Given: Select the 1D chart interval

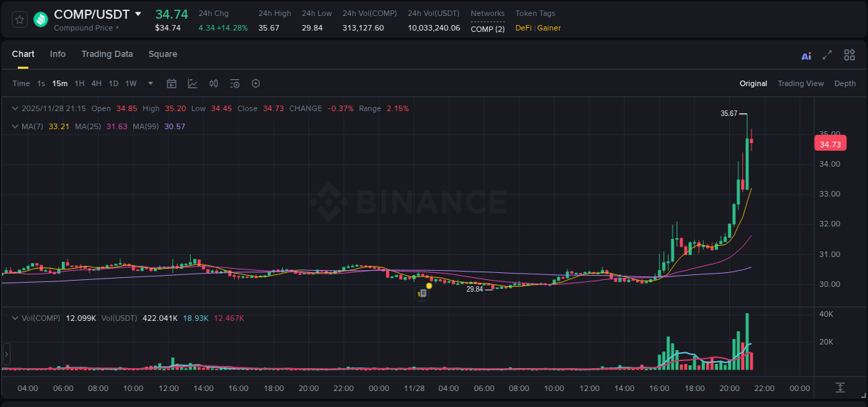Looking at the screenshot, I should (113, 83).
